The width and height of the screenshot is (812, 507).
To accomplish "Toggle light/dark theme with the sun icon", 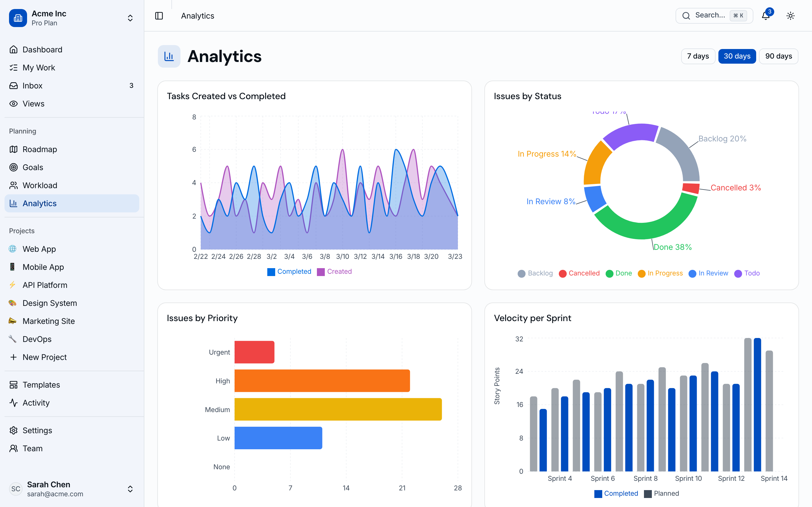I will 791,15.
